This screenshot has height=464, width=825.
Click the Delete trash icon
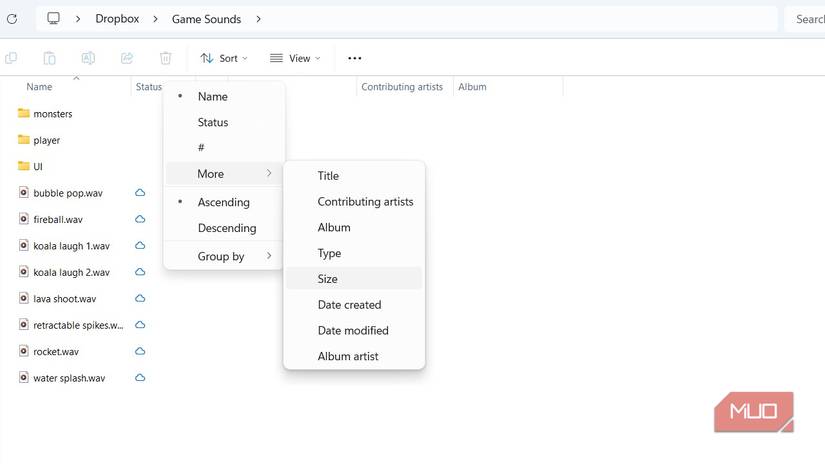point(166,58)
